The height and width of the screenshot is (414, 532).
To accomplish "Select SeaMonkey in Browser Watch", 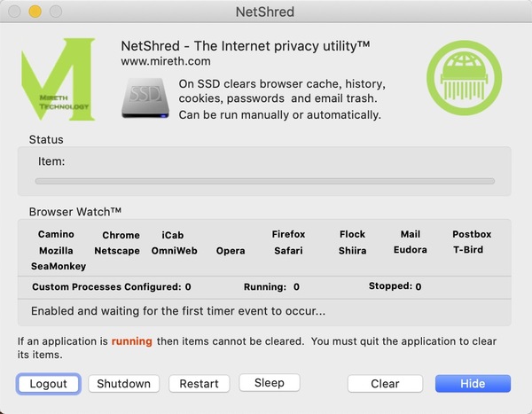I will coord(59,266).
